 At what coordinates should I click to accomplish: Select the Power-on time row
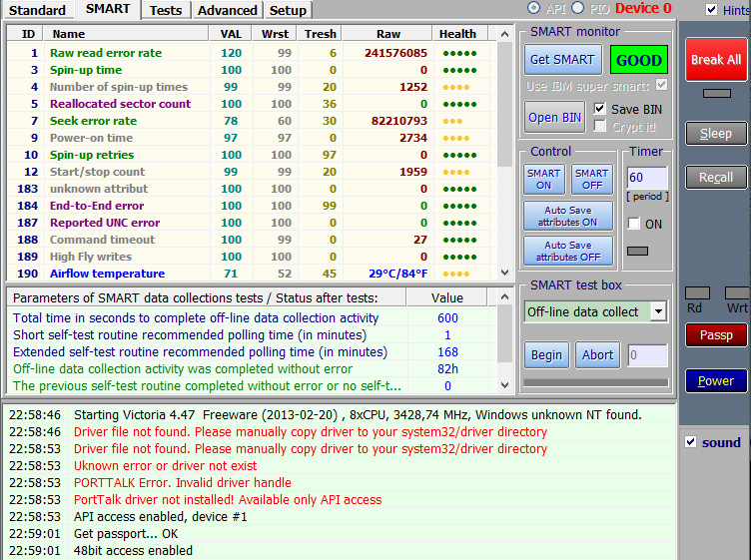click(252, 138)
